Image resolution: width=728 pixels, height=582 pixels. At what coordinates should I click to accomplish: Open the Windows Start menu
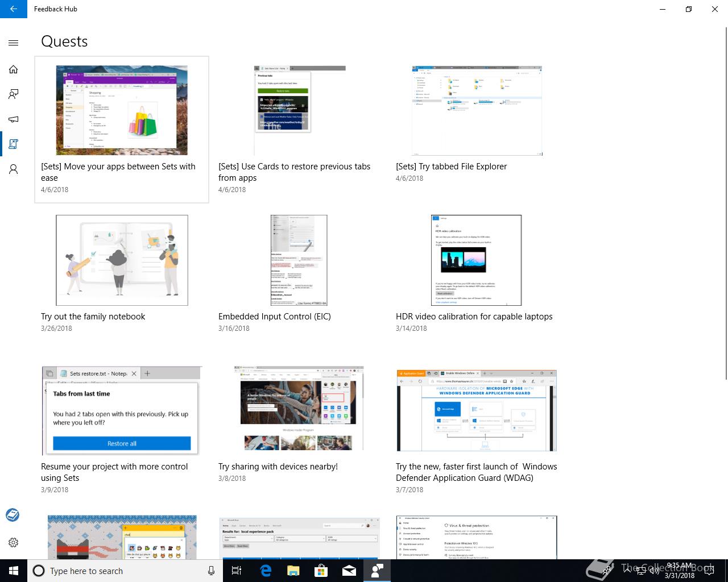coord(14,571)
